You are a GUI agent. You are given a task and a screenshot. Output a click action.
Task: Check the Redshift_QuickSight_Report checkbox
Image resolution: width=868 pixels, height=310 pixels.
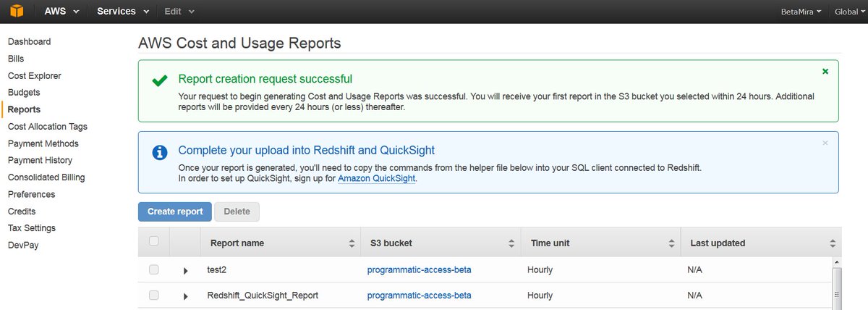(x=153, y=295)
